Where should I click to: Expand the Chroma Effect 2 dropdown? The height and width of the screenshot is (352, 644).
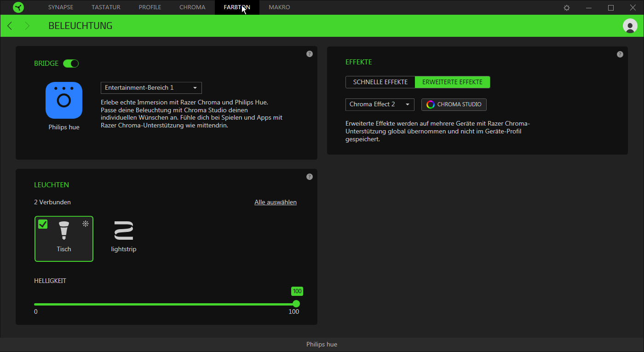click(x=379, y=104)
